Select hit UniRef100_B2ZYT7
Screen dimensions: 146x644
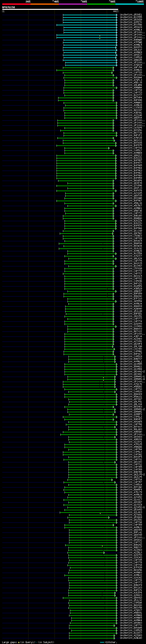[x=131, y=95]
